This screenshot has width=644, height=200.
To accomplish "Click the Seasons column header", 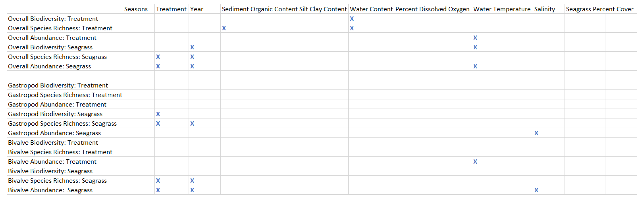I will [136, 9].
